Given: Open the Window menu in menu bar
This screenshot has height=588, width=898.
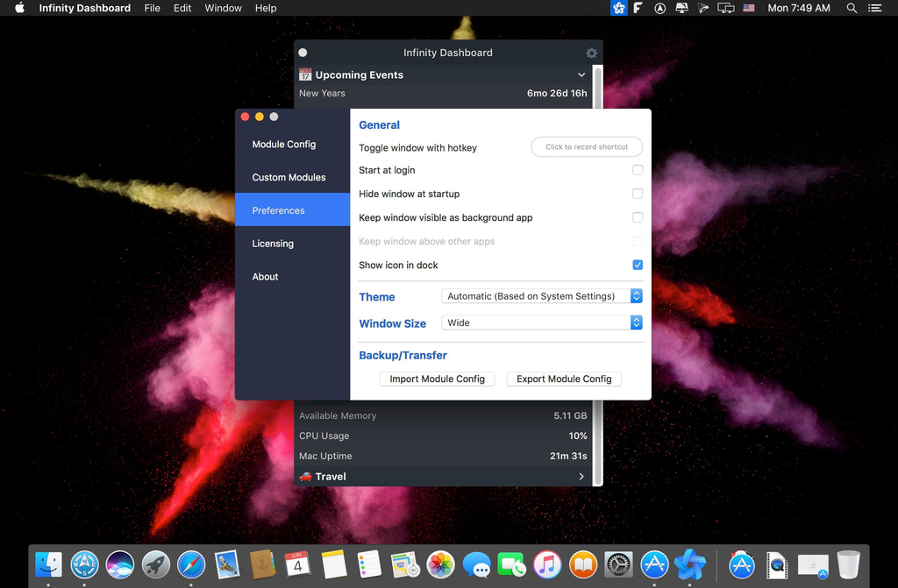Looking at the screenshot, I should [x=223, y=8].
